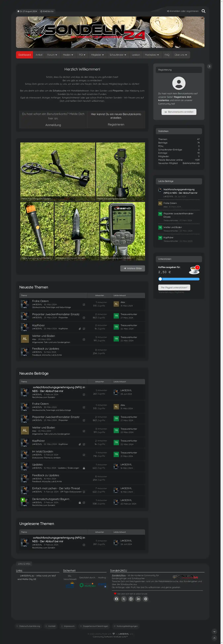Click the Benutzerkonto erstellen button
The width and height of the screenshot is (223, 644).
click(x=179, y=112)
